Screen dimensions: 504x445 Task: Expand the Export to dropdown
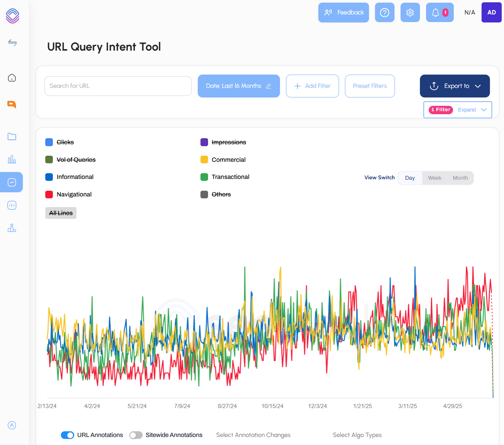coord(455,86)
